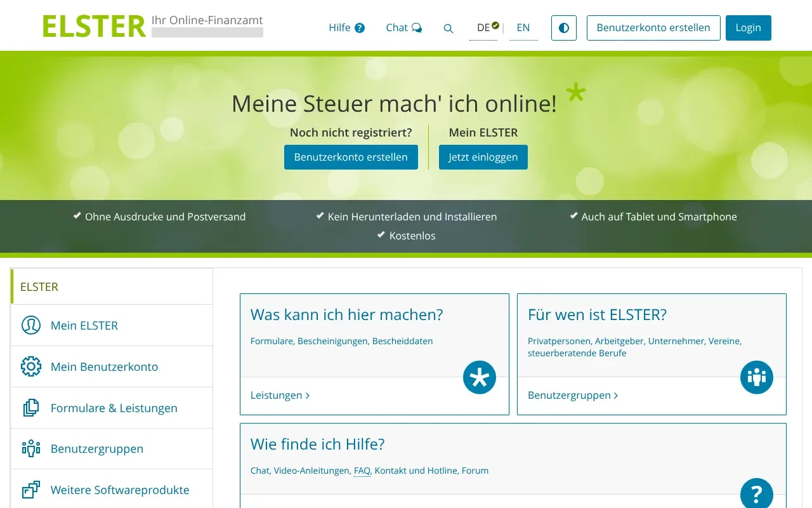Open the FAQ link
The image size is (812, 508).
(x=362, y=471)
